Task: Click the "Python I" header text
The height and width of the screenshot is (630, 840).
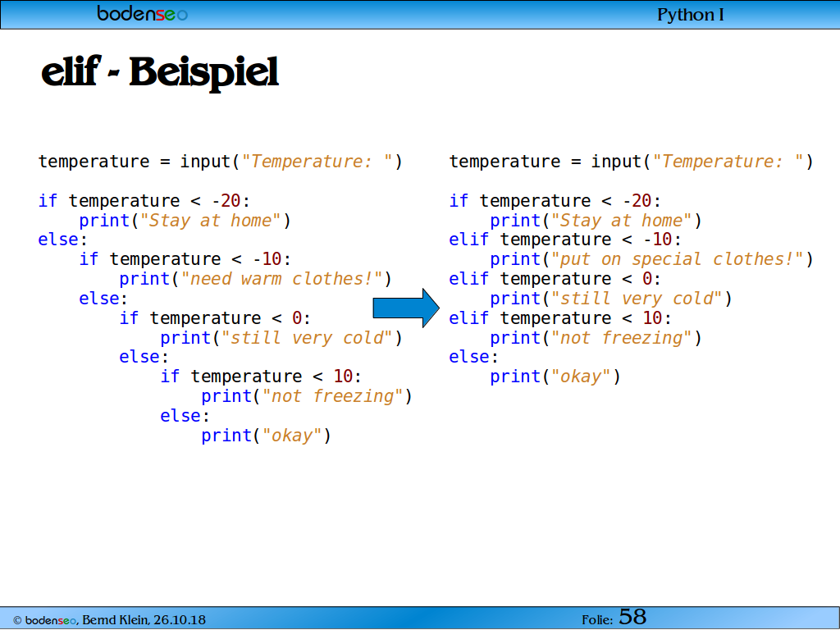Action: click(x=691, y=15)
